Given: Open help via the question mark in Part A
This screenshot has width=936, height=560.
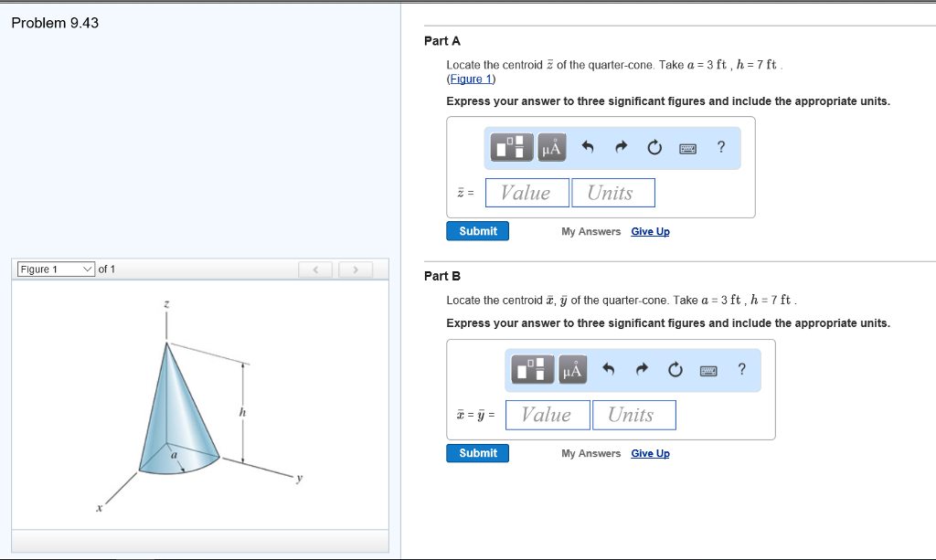Looking at the screenshot, I should tap(721, 147).
